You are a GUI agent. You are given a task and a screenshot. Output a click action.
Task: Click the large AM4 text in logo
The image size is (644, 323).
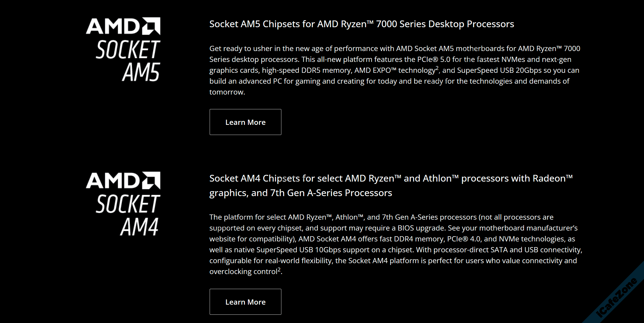coord(139,227)
